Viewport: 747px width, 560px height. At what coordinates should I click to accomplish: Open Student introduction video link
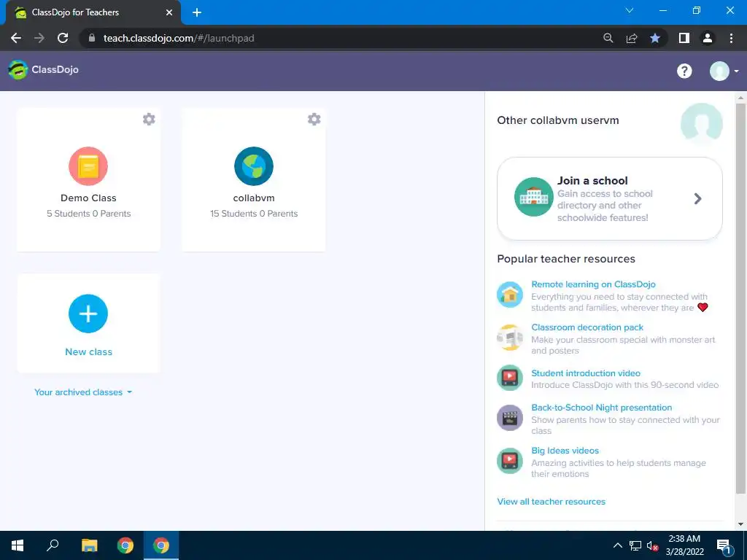pyautogui.click(x=586, y=373)
